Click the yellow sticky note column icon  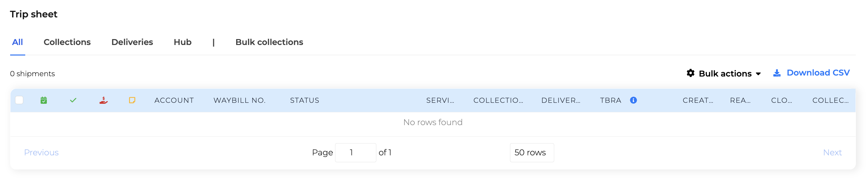(x=132, y=100)
